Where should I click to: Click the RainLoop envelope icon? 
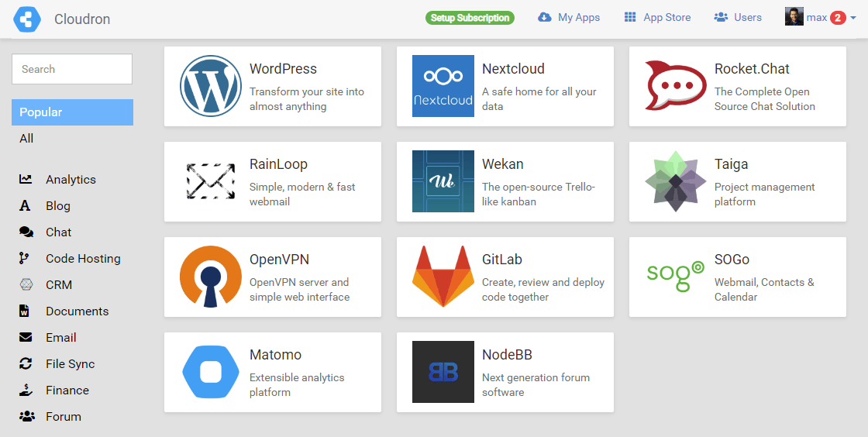point(211,181)
